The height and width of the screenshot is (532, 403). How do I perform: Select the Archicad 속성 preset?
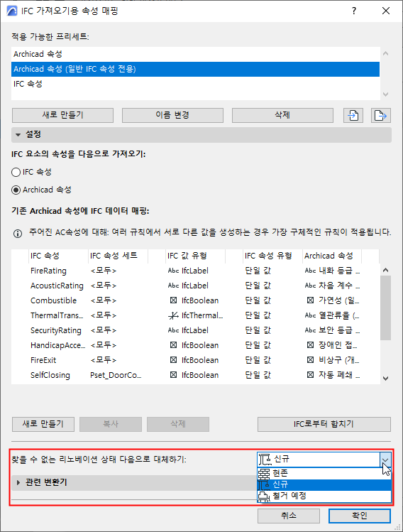pyautogui.click(x=195, y=54)
